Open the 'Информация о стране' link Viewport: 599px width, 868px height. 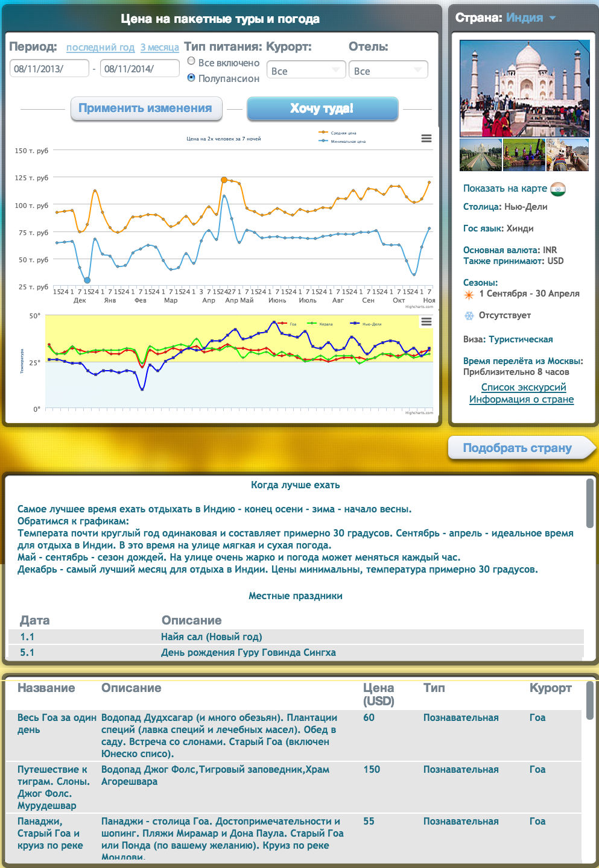pyautogui.click(x=521, y=399)
